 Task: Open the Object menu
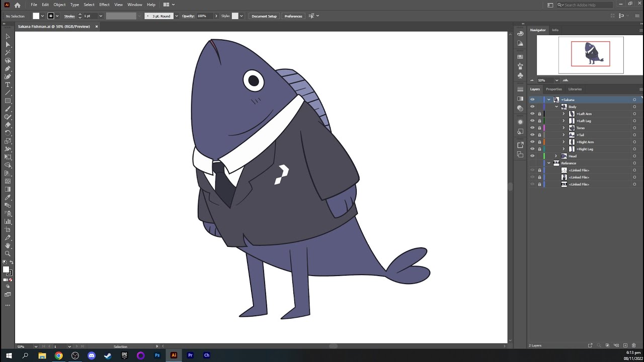click(59, 5)
